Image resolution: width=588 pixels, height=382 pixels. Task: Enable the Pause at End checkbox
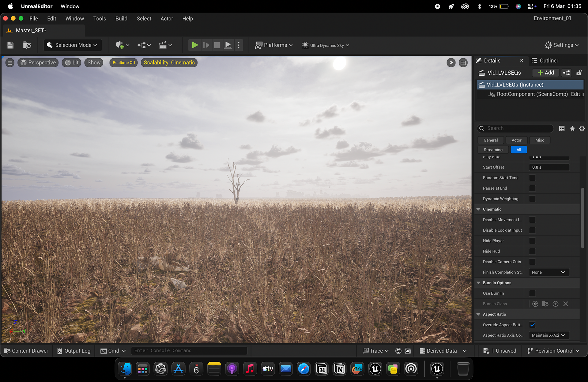pos(532,188)
